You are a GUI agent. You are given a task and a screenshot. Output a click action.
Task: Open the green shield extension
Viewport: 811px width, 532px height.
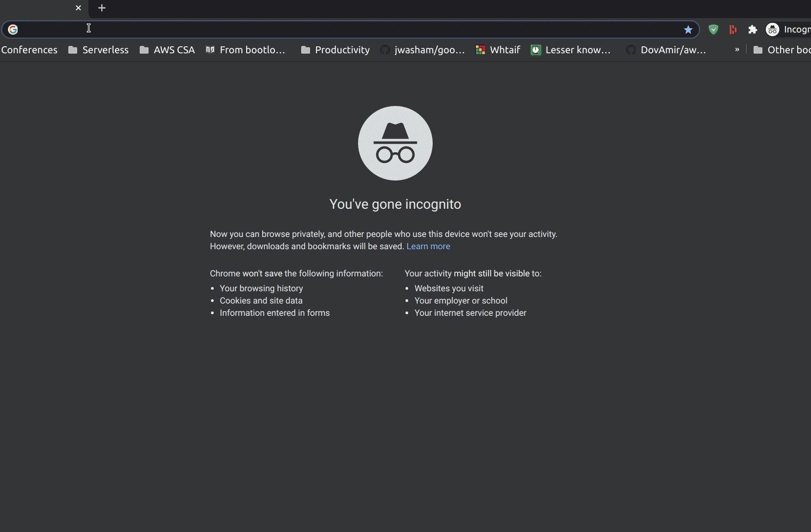click(x=713, y=30)
